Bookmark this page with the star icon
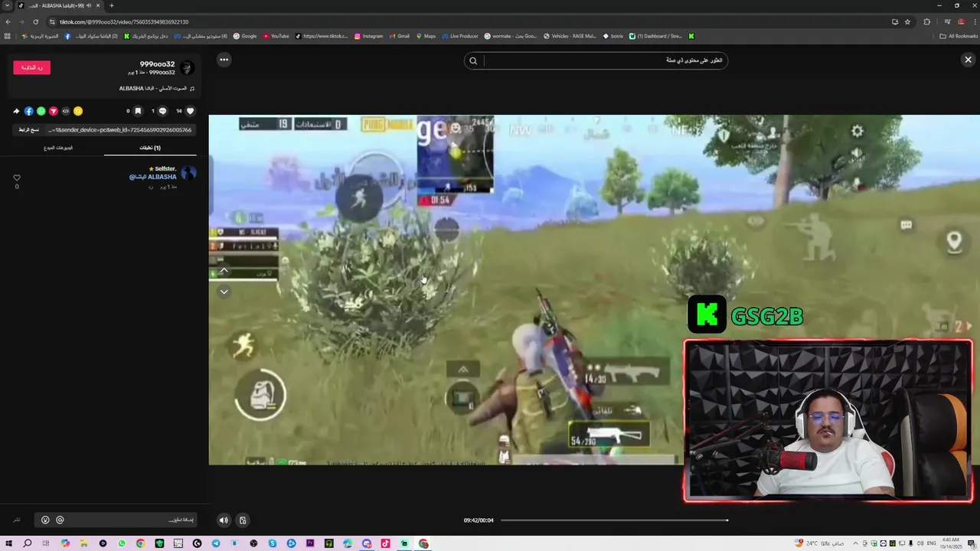980x551 pixels. pos(907,21)
